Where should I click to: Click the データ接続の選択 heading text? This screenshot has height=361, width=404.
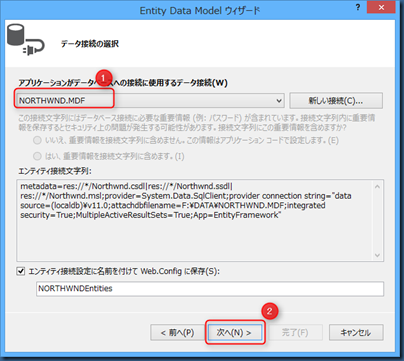pyautogui.click(x=90, y=44)
